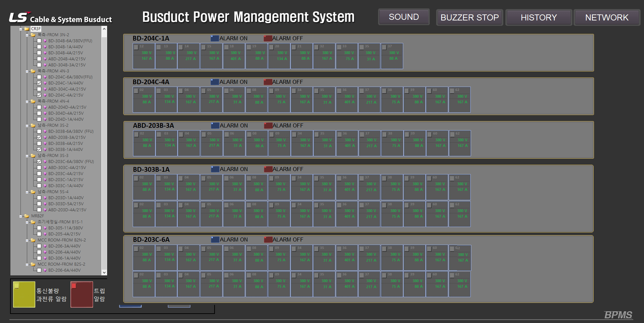644x323 pixels.
Task: Click the blue ALARM ON indicator in BD-204C-1A panel
Action: click(215, 38)
